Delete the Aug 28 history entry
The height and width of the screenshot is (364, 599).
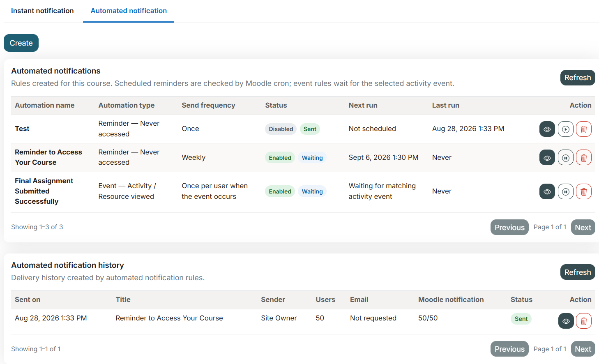(x=583, y=321)
